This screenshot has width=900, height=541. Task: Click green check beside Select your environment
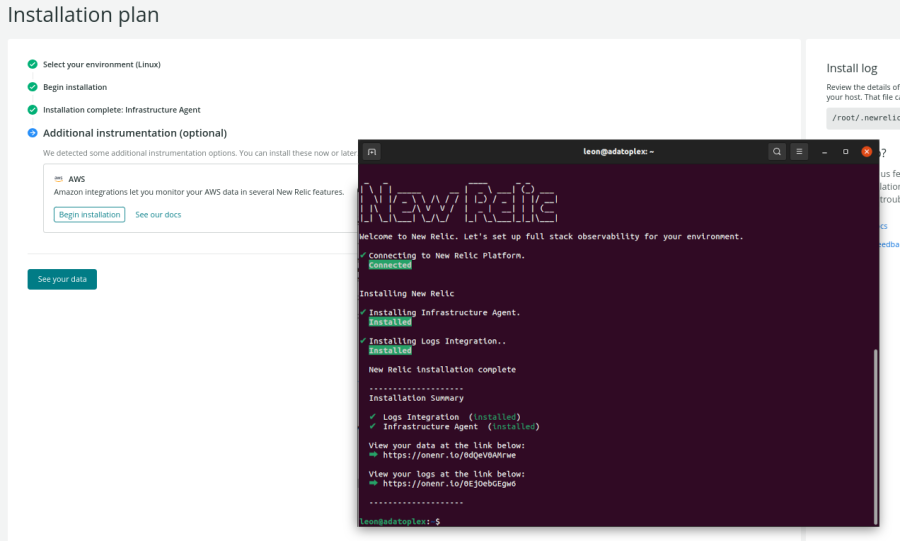[33, 64]
